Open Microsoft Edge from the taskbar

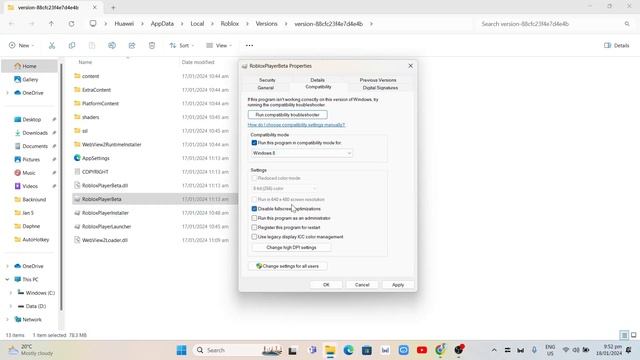point(348,350)
